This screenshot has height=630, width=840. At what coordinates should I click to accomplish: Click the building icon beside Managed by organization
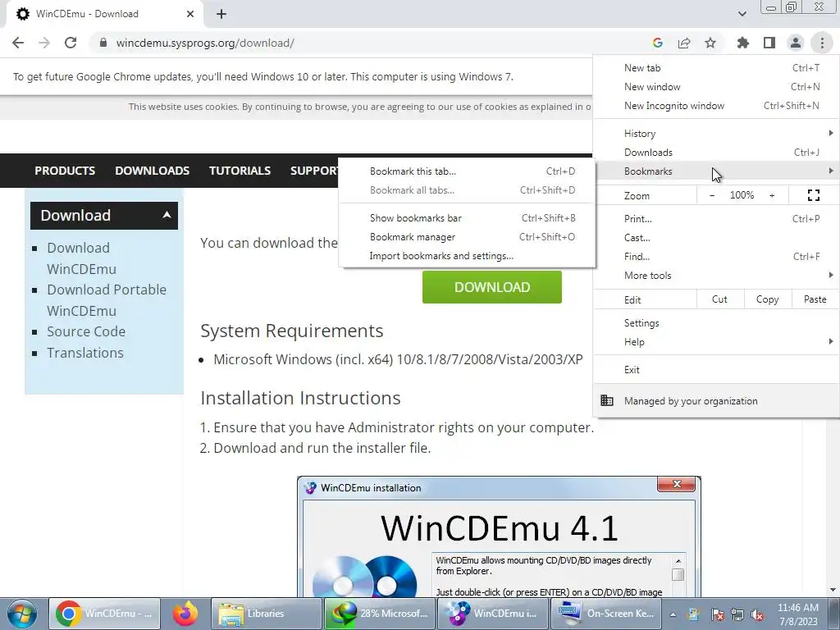point(607,400)
